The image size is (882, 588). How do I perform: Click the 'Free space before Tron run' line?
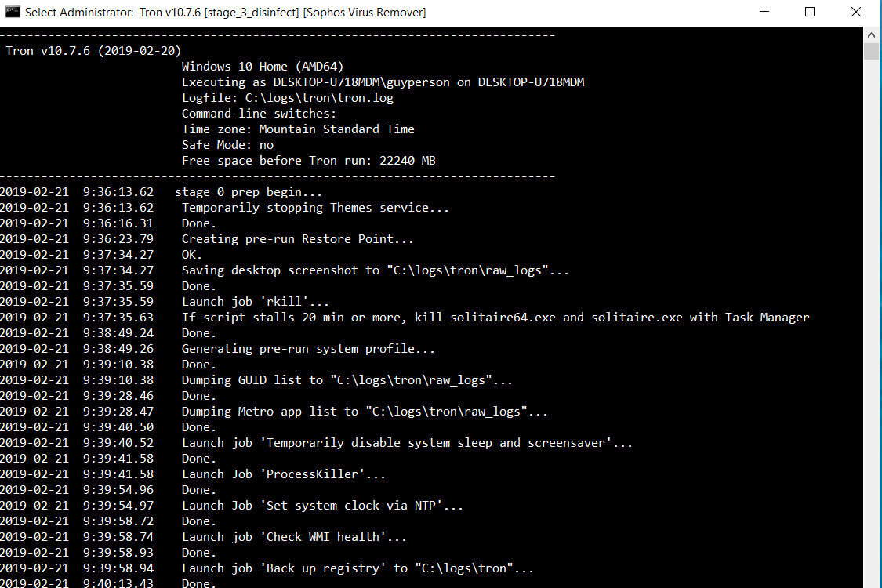[x=308, y=161]
